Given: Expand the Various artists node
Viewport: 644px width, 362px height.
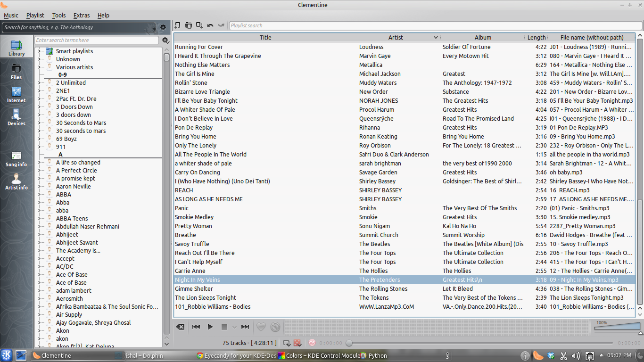Looking at the screenshot, I should point(39,67).
